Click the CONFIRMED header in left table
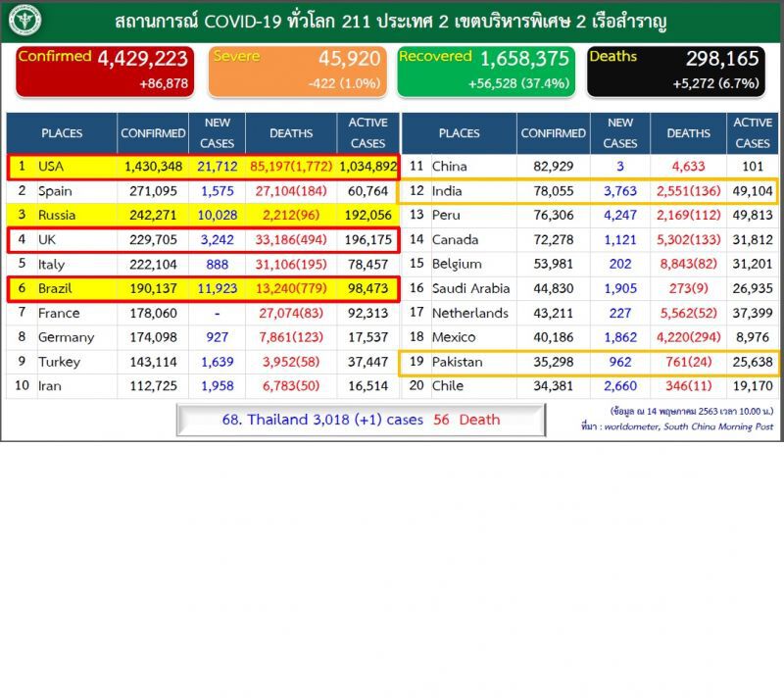The width and height of the screenshot is (784, 698). pos(153,133)
